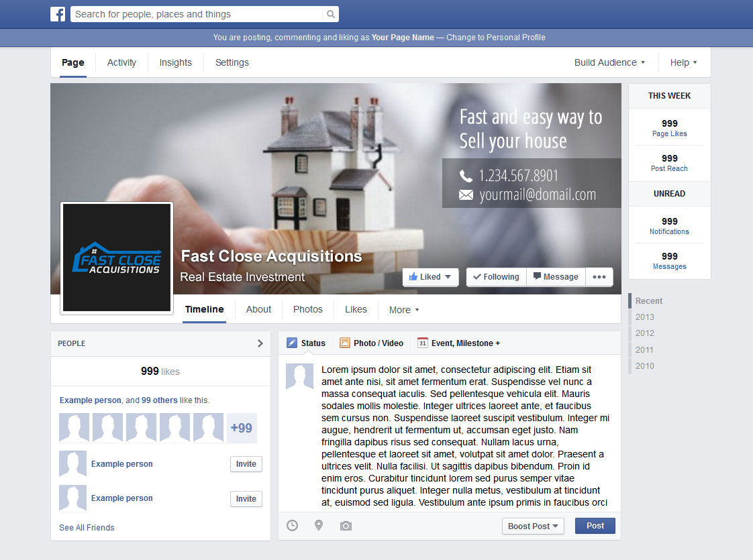
Task: Open the Liked dropdown button
Action: pyautogui.click(x=430, y=277)
